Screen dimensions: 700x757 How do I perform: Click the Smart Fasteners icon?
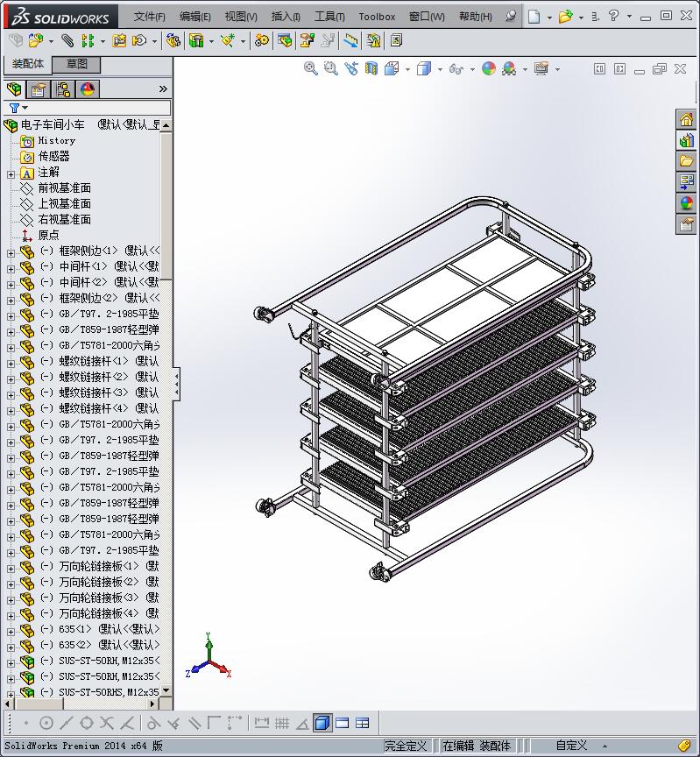[x=119, y=41]
